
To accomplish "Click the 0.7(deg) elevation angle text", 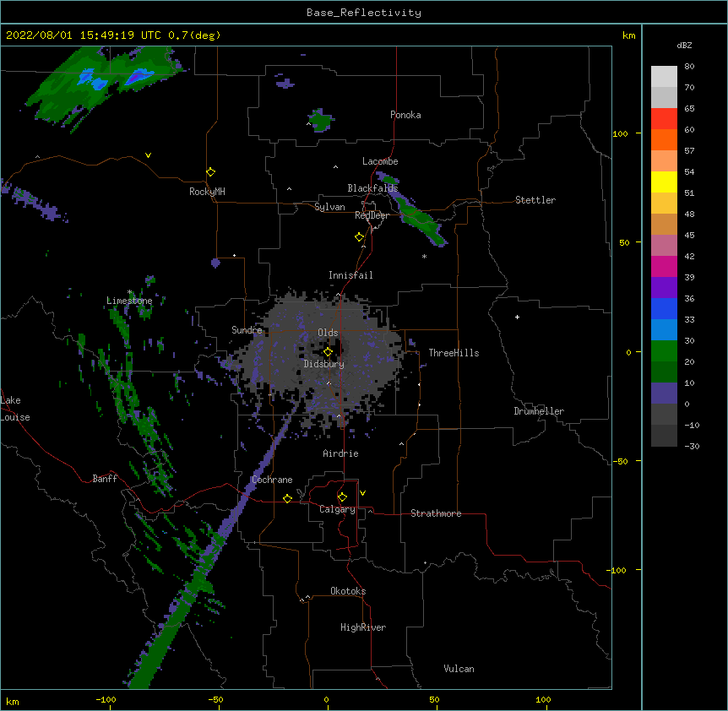I will click(194, 35).
